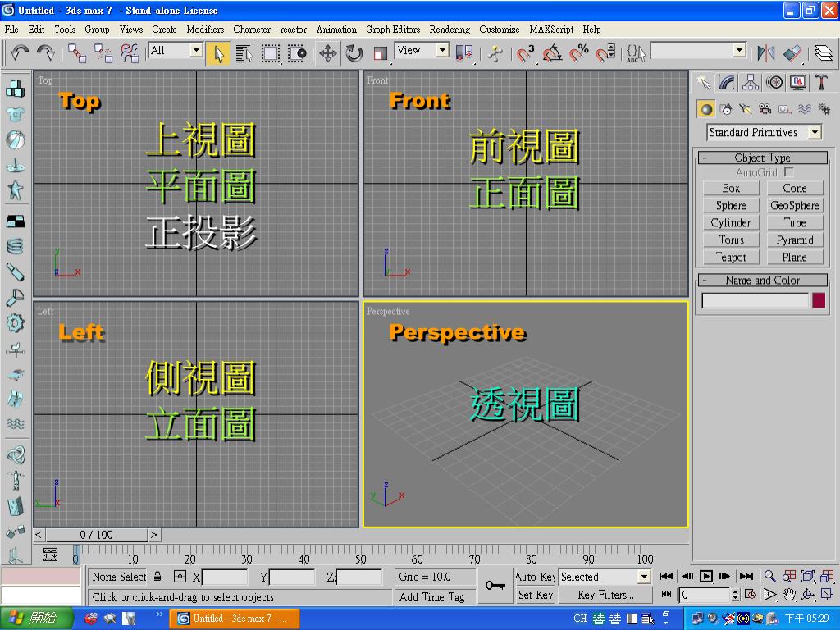The height and width of the screenshot is (630, 840).
Task: Toggle Set Key animation mode
Action: click(535, 595)
